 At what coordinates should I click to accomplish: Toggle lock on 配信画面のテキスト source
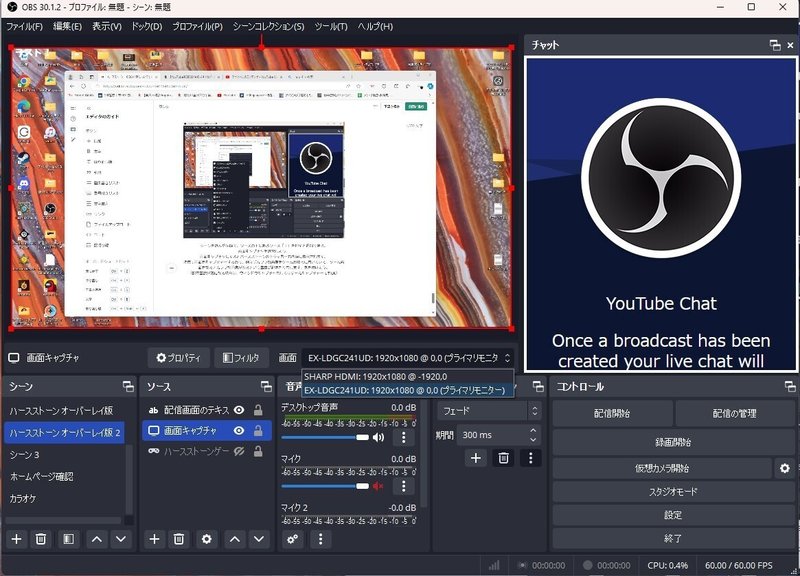[258, 410]
